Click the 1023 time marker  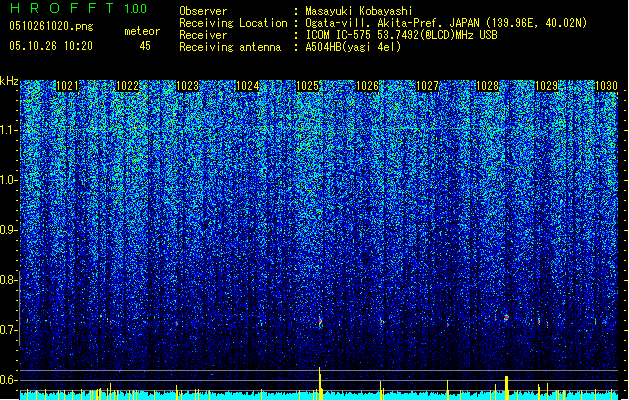tap(187, 86)
